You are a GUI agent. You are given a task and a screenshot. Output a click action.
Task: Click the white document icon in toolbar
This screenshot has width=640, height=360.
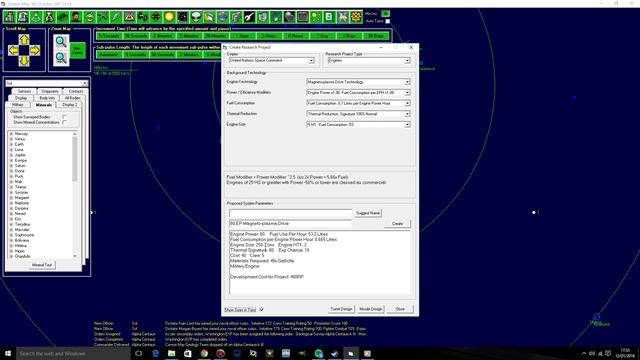click(329, 17)
